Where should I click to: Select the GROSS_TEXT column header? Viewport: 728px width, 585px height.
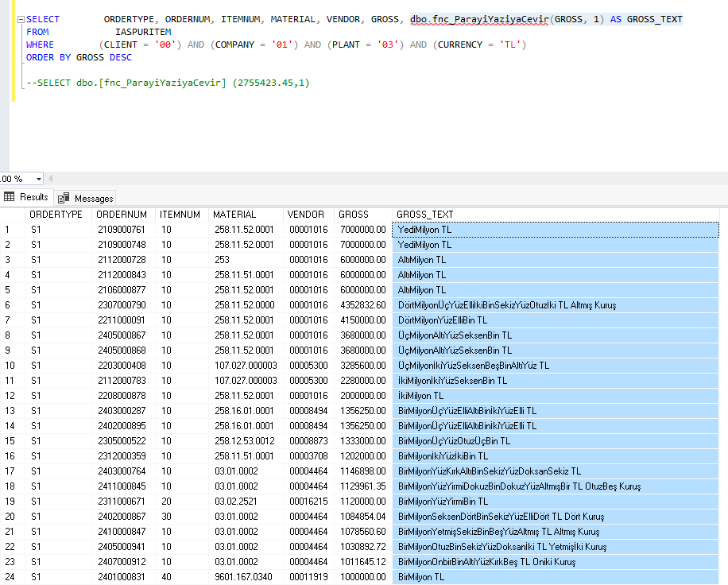pos(425,214)
